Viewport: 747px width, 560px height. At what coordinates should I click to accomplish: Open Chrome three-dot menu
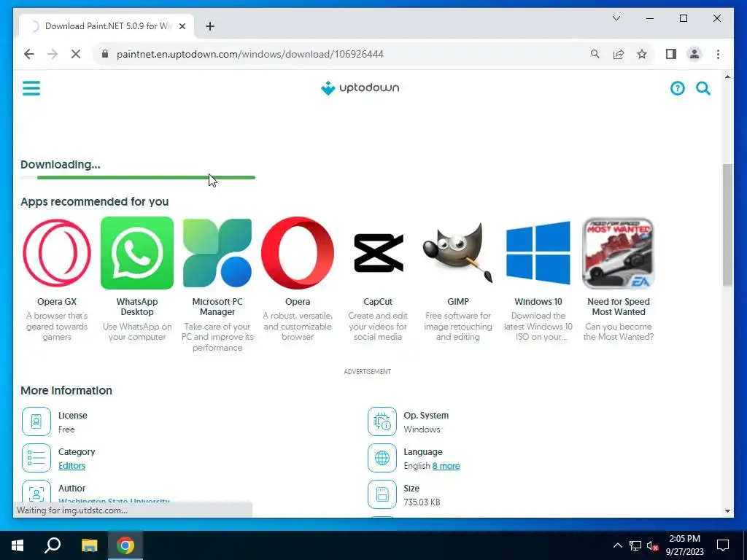[x=718, y=54]
